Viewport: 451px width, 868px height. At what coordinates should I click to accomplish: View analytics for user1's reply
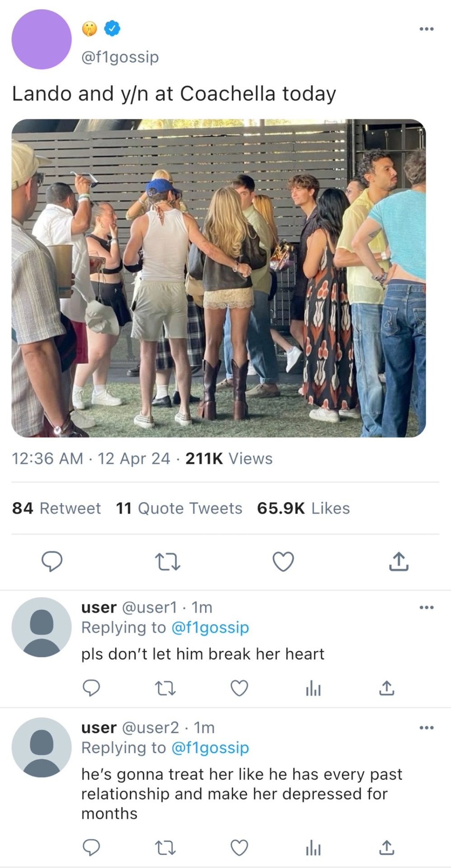[313, 689]
